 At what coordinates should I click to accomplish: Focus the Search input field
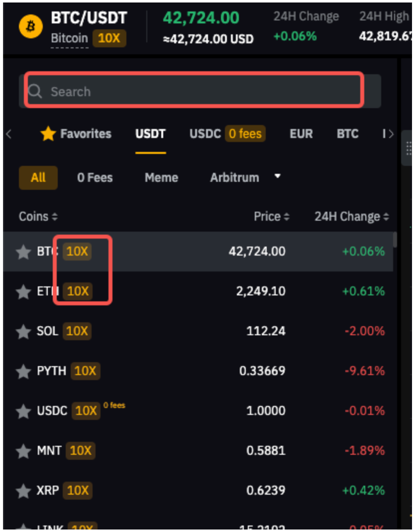tap(199, 91)
